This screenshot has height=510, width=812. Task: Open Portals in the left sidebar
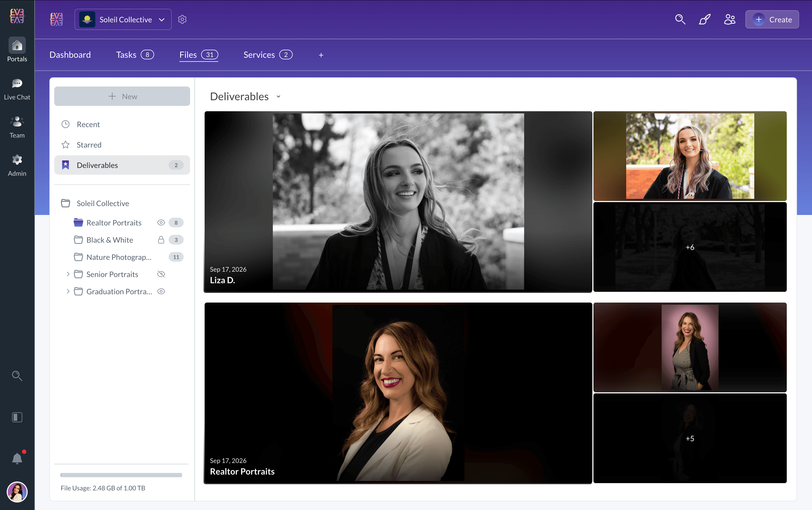[17, 50]
